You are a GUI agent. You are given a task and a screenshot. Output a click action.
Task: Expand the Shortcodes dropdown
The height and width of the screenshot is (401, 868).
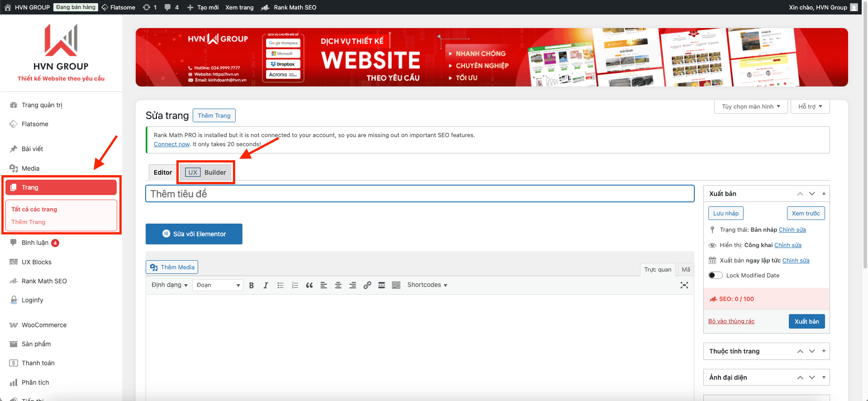[x=427, y=285]
